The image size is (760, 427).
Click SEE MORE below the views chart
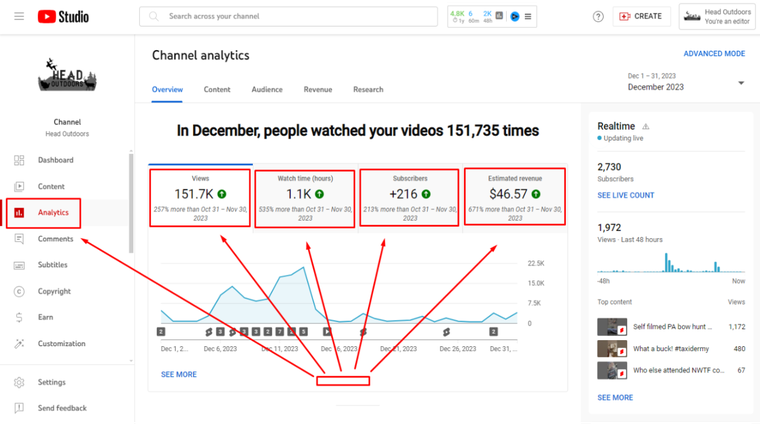point(179,374)
